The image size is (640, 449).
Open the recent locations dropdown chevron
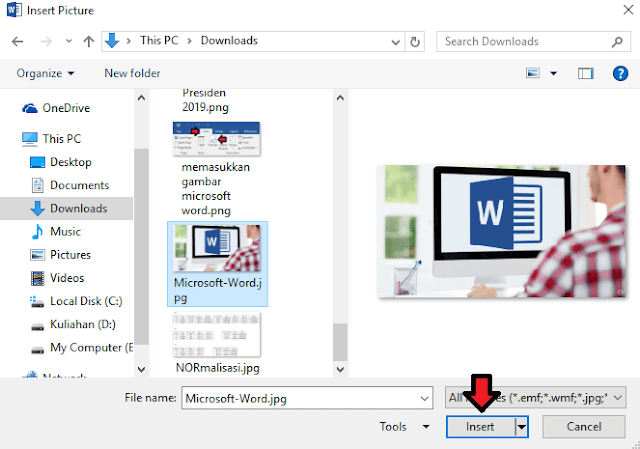click(69, 41)
